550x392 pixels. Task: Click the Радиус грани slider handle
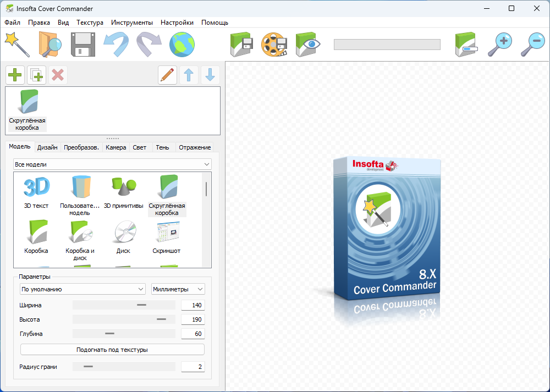[89, 367]
